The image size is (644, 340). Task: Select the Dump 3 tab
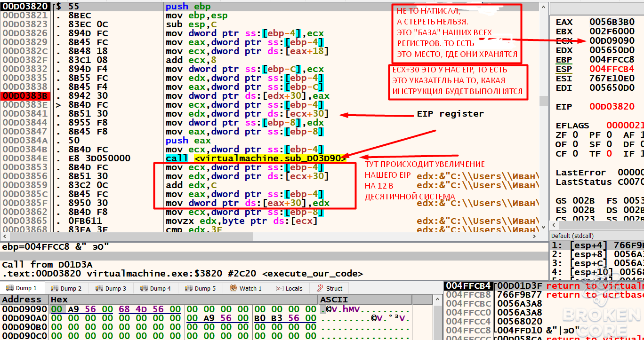(x=111, y=288)
